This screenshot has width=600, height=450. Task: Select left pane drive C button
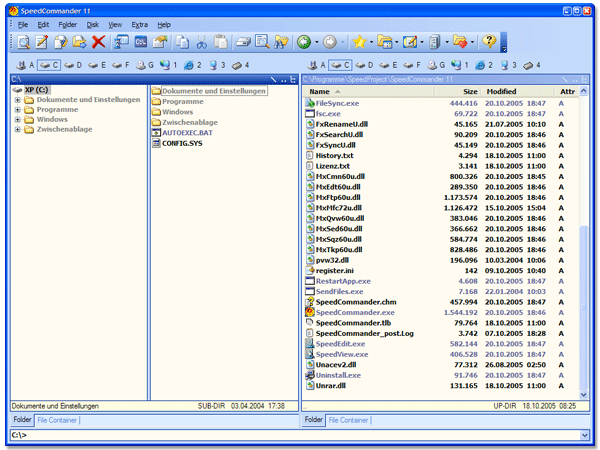tap(49, 65)
